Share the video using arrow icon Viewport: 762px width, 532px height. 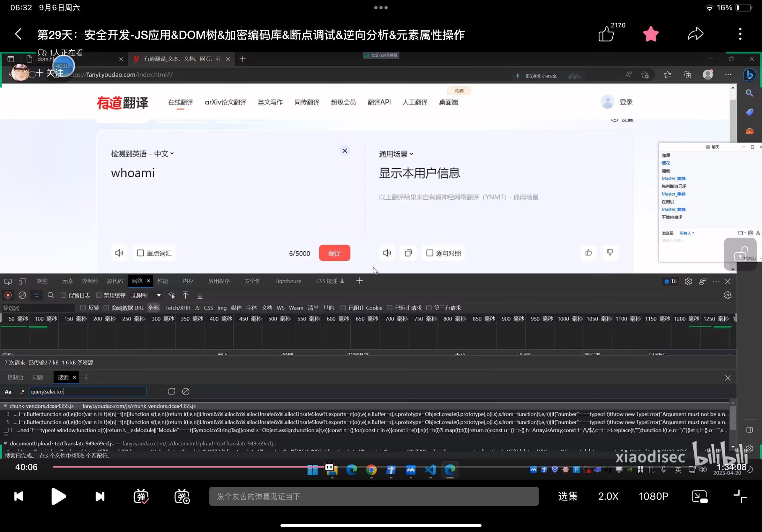[x=695, y=34]
